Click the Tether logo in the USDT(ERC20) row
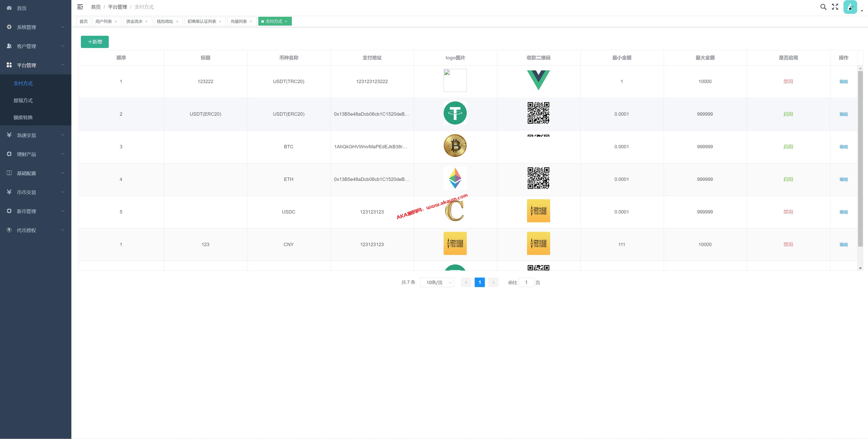This screenshot has width=868, height=439. [455, 113]
